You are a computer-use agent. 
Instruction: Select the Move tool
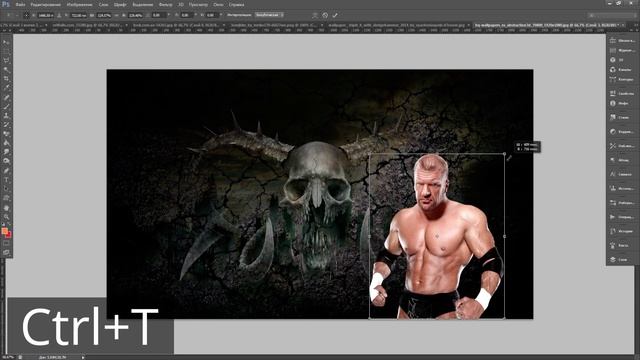(x=6, y=42)
